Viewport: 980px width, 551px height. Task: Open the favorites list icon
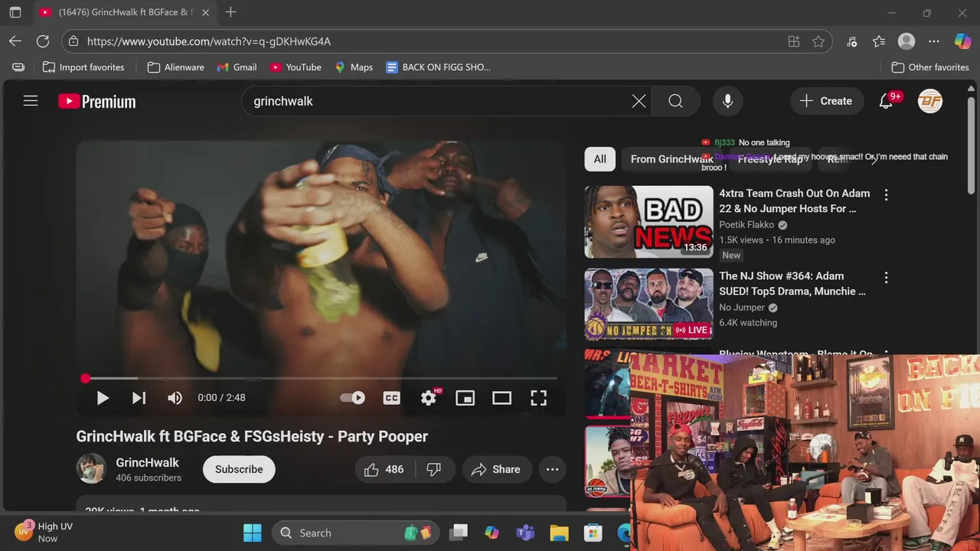[x=879, y=41]
